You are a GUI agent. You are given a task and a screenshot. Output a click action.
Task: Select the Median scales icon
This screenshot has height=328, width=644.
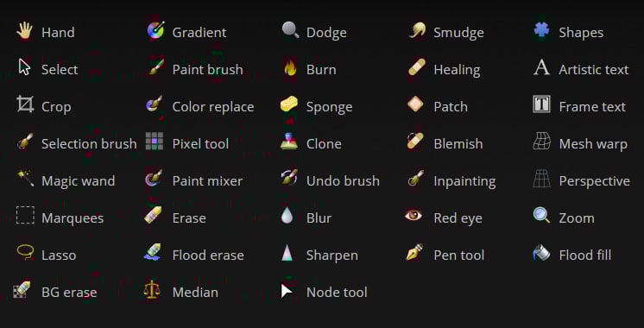click(152, 289)
